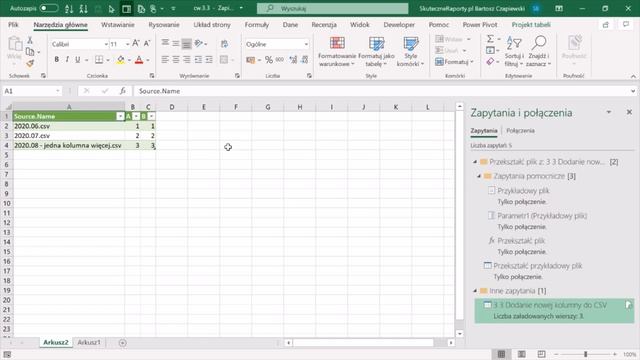Collapse the Zapytania pomocnicze folder

pos(479,176)
